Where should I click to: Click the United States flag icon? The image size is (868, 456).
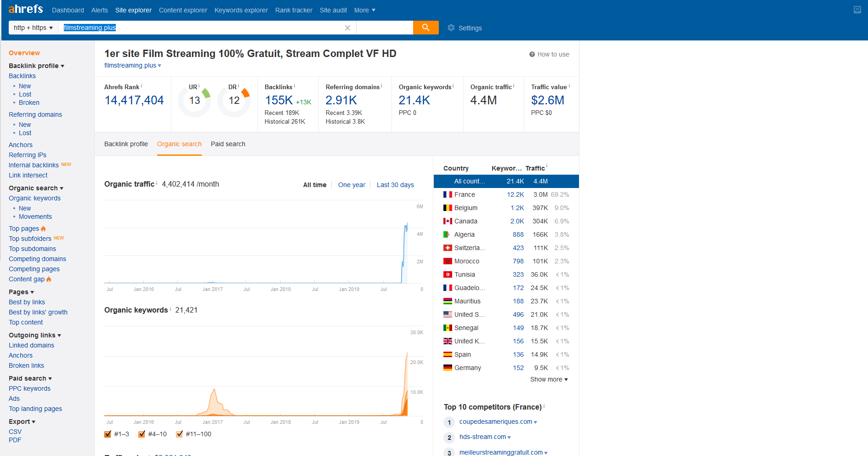click(x=448, y=314)
